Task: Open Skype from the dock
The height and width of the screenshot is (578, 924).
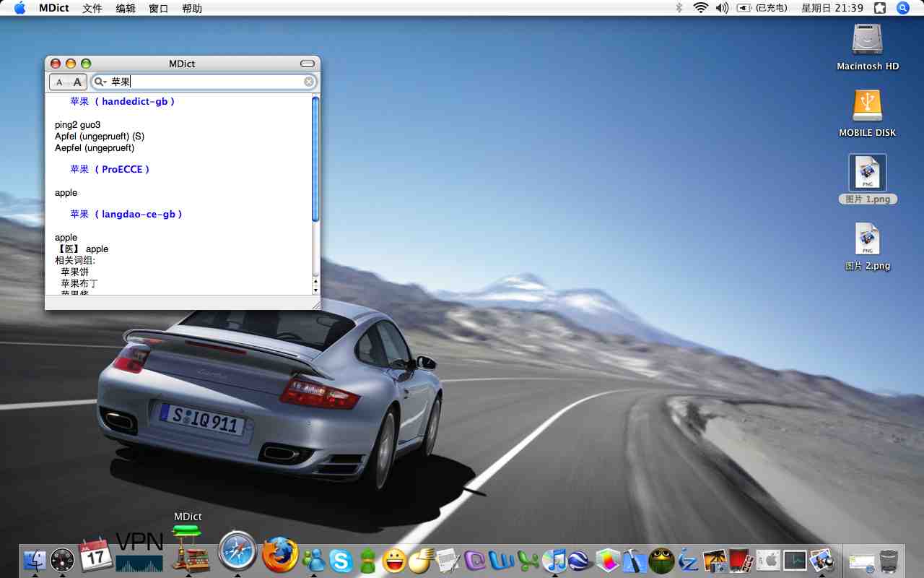Action: point(341,561)
